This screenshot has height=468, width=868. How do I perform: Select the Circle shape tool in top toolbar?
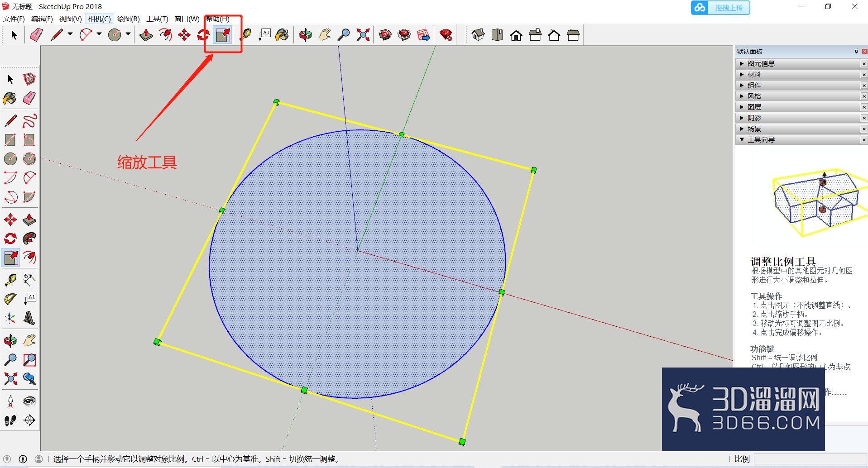[115, 35]
